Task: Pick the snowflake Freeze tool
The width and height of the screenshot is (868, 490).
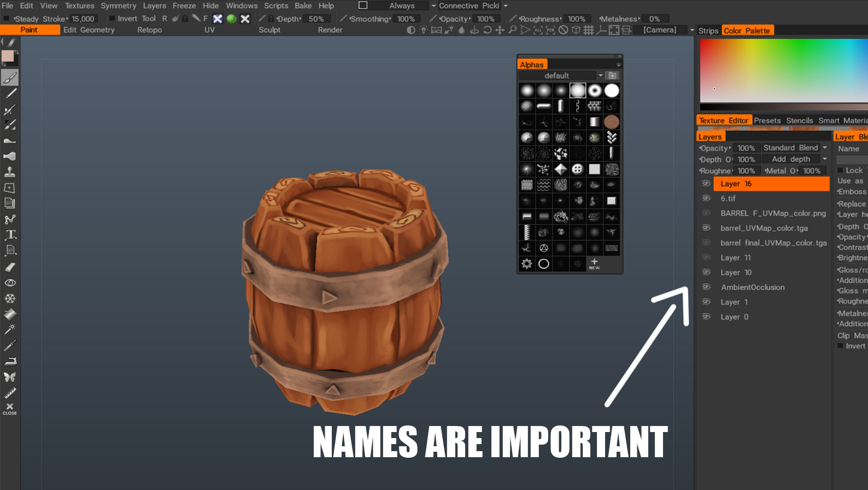Action: [10, 299]
